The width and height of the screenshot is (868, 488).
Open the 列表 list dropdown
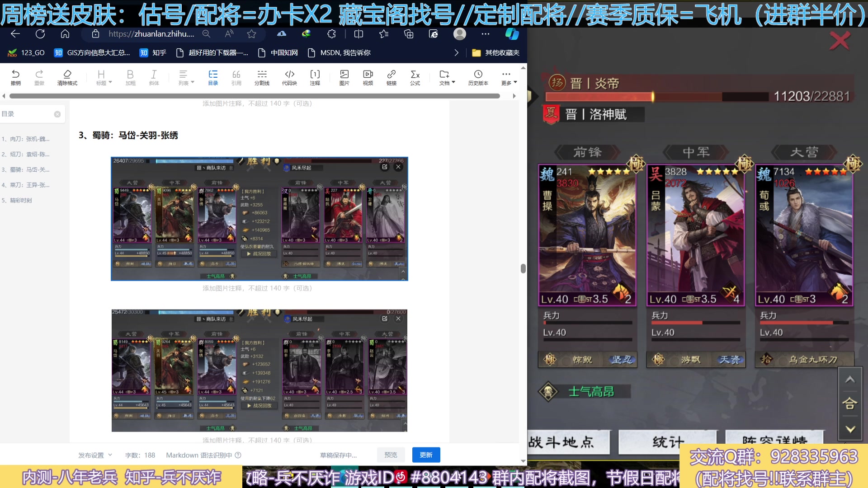pos(186,77)
